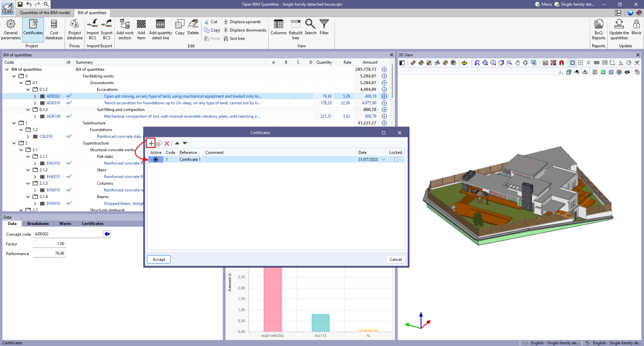Click Displace upwards

point(242,22)
